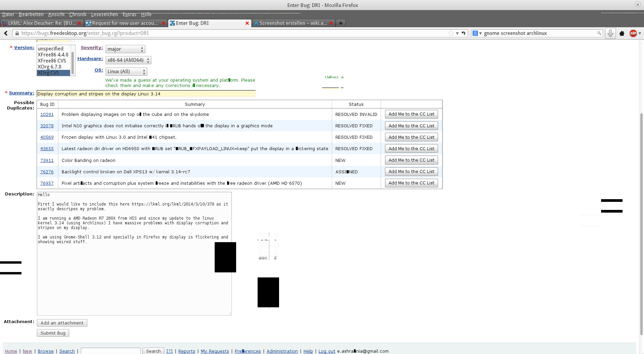Open the Chronik menu
This screenshot has width=644, height=354.
pyautogui.click(x=78, y=14)
